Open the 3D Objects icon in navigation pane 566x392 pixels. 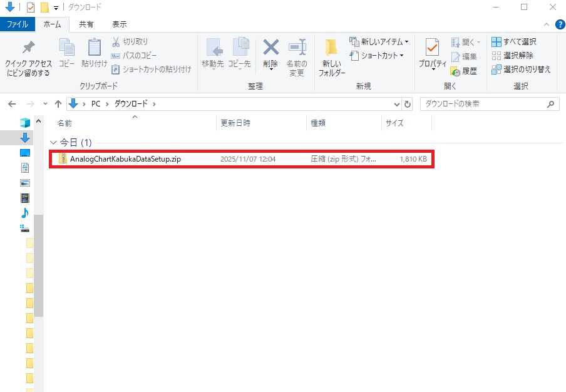tap(25, 123)
